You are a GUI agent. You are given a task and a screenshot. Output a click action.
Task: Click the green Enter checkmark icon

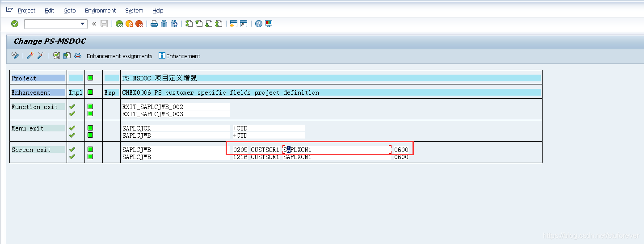[x=15, y=24]
